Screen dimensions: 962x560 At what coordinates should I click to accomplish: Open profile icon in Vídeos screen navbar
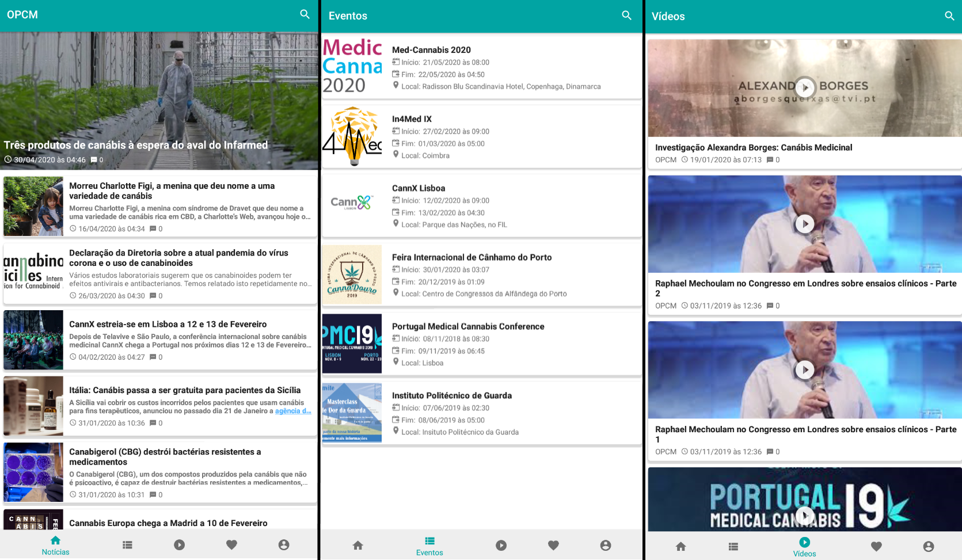coord(929,546)
